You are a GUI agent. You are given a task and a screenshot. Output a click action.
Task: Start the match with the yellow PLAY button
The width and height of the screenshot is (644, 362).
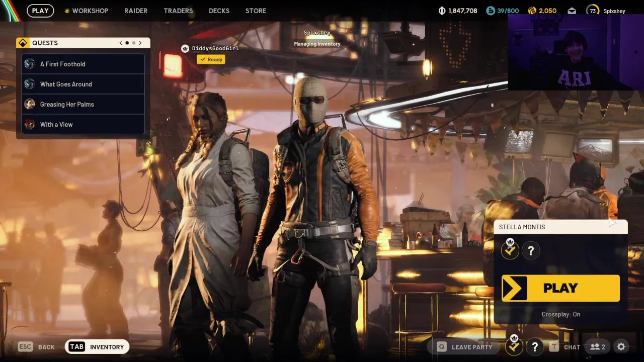click(x=560, y=288)
